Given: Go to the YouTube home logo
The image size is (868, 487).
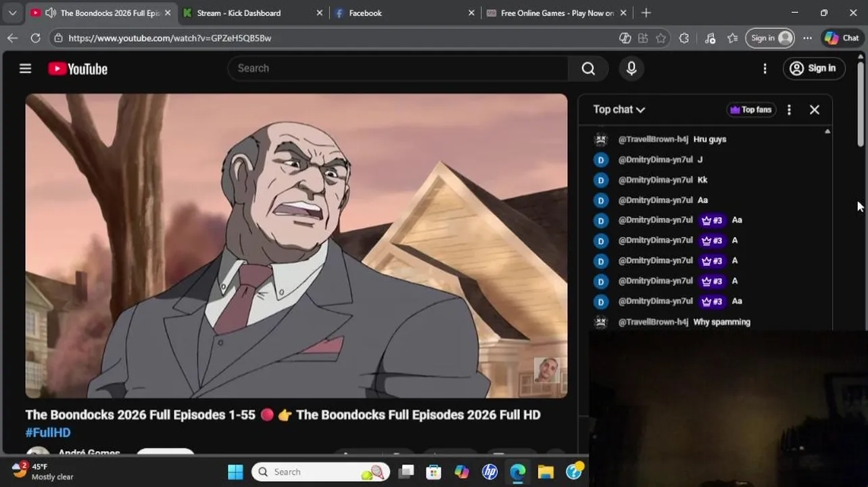Looking at the screenshot, I should (x=78, y=69).
